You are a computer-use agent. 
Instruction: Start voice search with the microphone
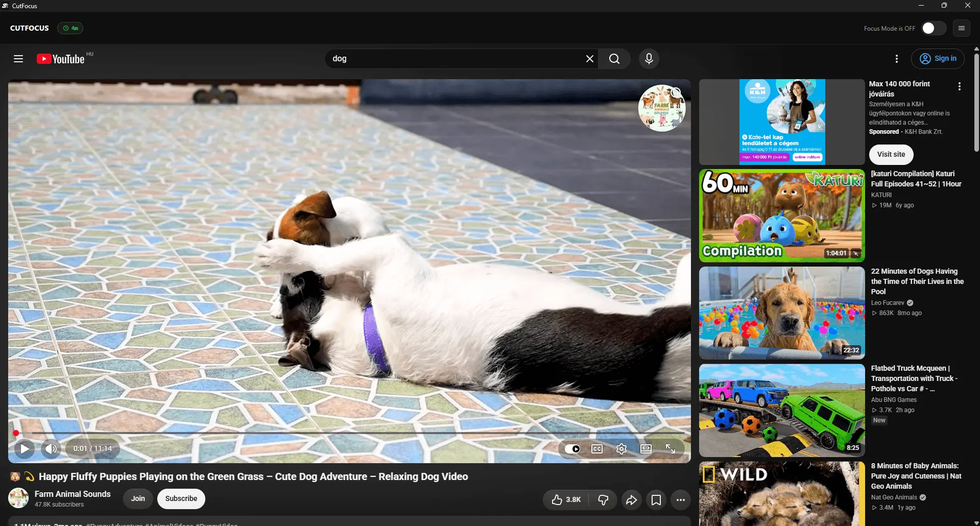pos(649,59)
